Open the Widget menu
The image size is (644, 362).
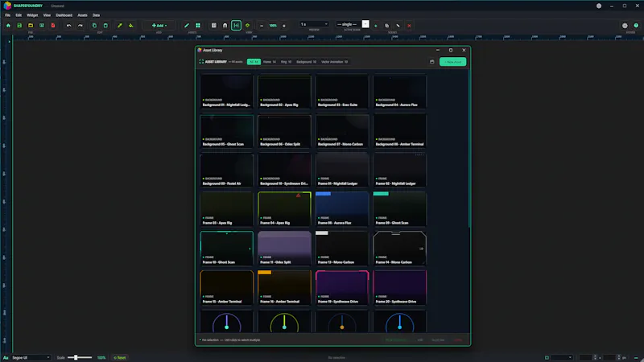(32, 15)
